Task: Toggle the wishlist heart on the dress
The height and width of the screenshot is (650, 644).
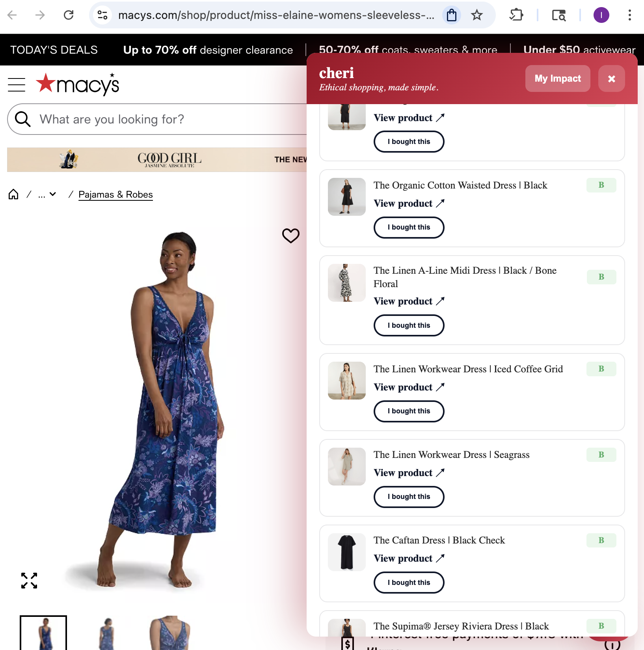Action: 290,235
